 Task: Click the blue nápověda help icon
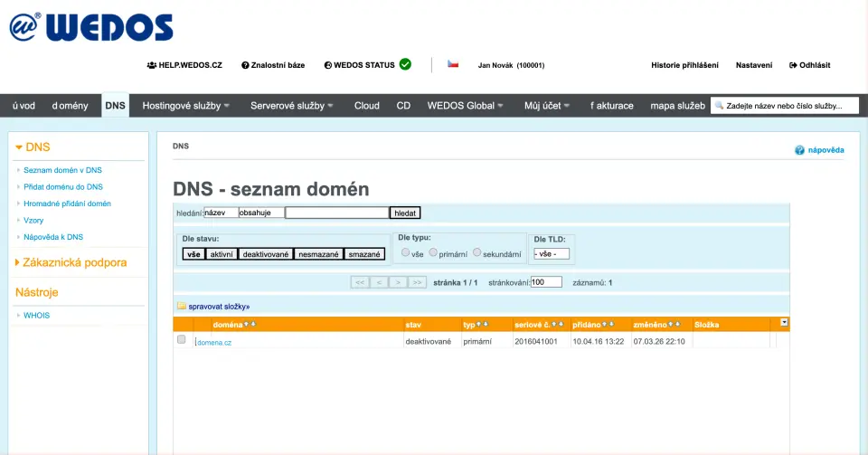click(799, 150)
